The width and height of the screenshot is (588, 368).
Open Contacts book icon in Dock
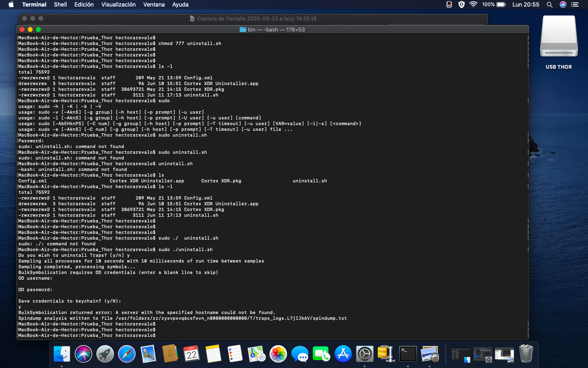point(170,354)
